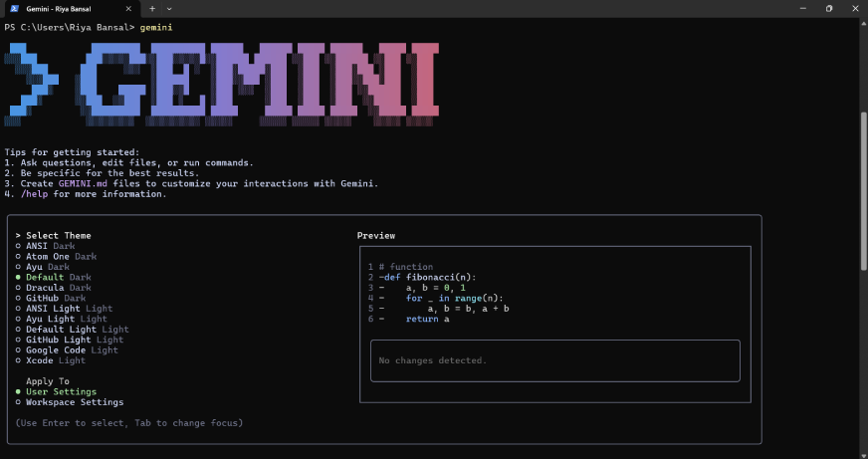Screen dimensions: 868x459
Task: Click the '/help' command text
Action: [34, 194]
